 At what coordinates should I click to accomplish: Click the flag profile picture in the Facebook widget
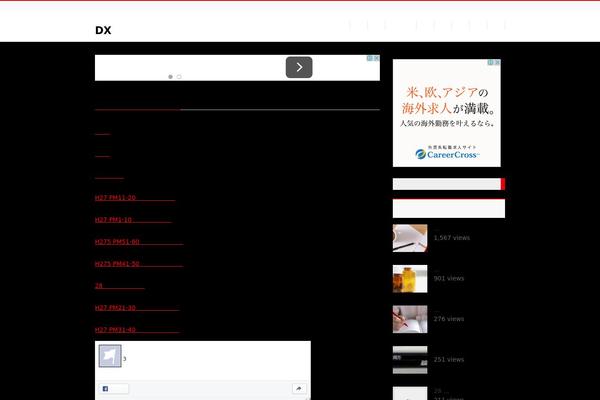(110, 356)
